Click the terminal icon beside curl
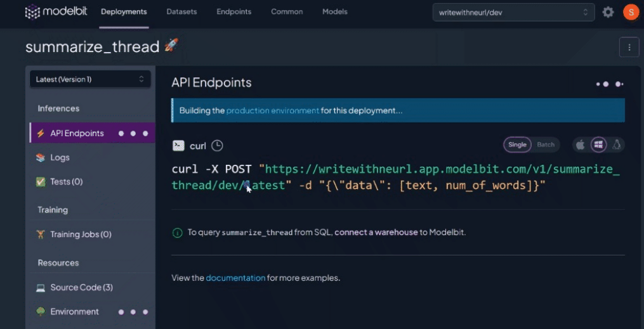Screen dimensions: 644x329 pyautogui.click(x=178, y=146)
